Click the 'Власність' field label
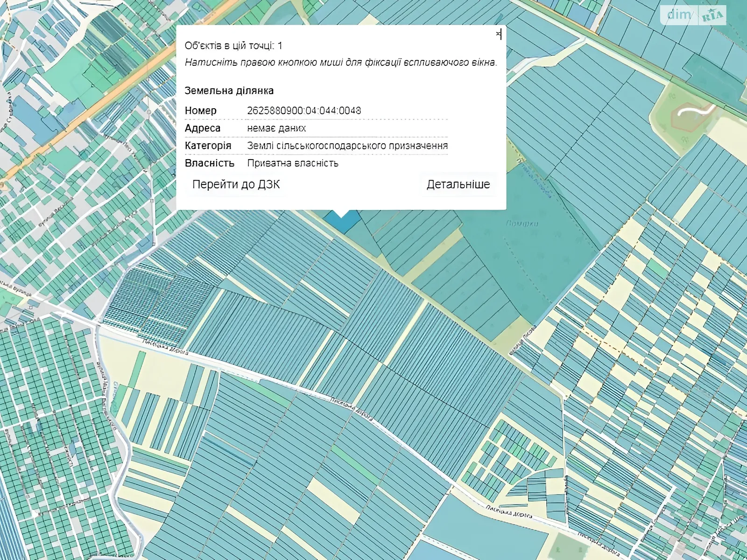 pos(209,163)
